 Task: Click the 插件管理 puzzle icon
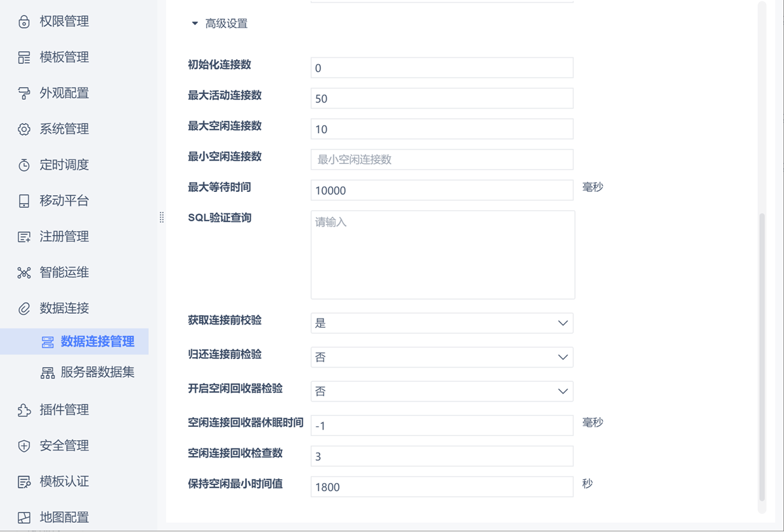tap(24, 411)
